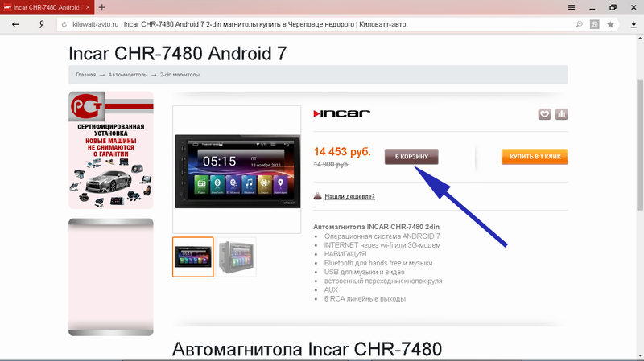Click the 6 RCA линейные выходы line
The width and height of the screenshot is (644, 361).
(x=365, y=299)
